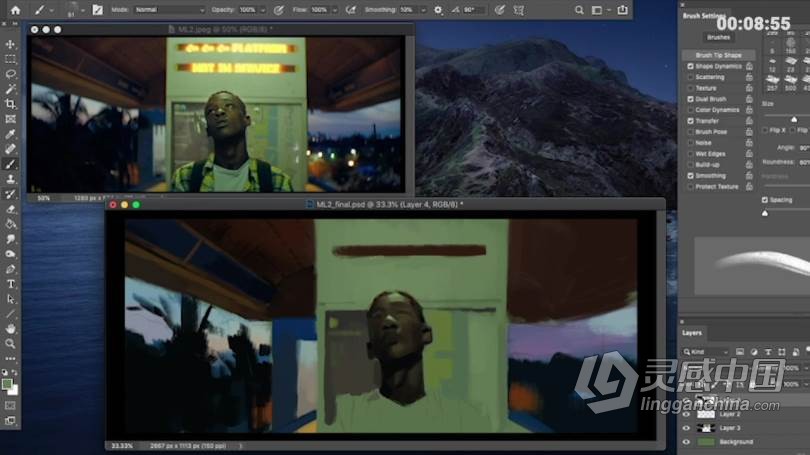Select the Brush tool in left toolbar
Image resolution: width=810 pixels, height=455 pixels.
[10, 164]
